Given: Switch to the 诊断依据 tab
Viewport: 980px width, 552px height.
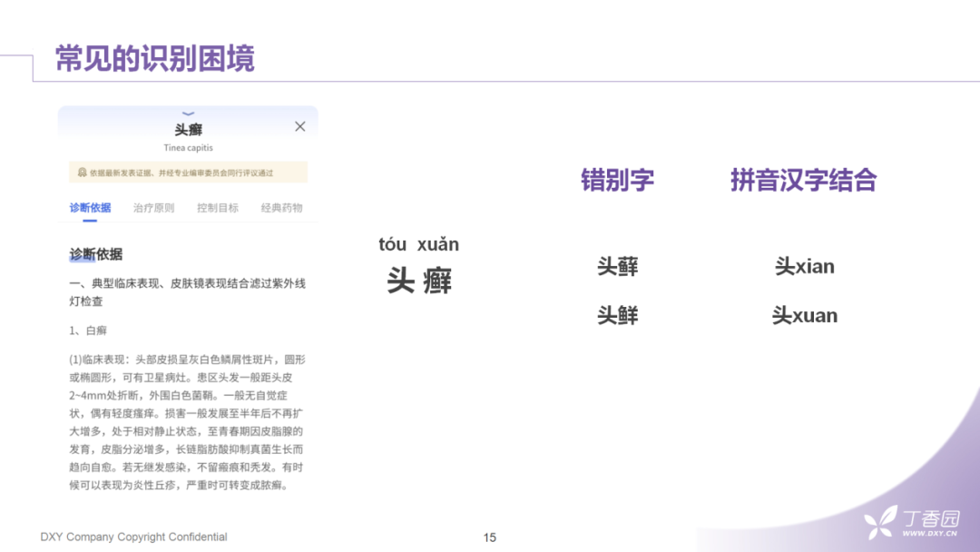Looking at the screenshot, I should tap(90, 208).
